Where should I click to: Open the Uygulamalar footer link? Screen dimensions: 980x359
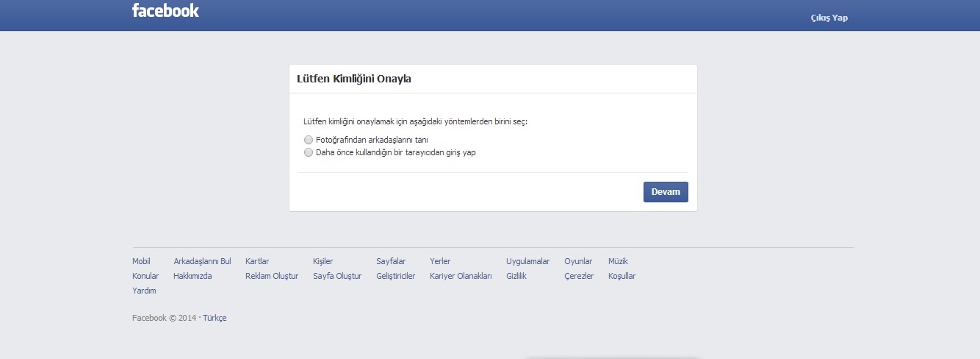[527, 261]
